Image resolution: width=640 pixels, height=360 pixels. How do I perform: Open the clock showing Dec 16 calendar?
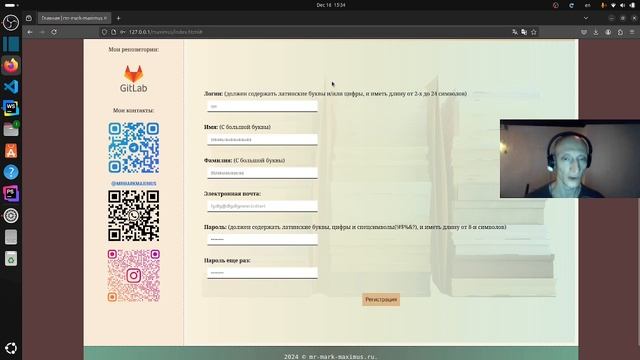(331, 5)
